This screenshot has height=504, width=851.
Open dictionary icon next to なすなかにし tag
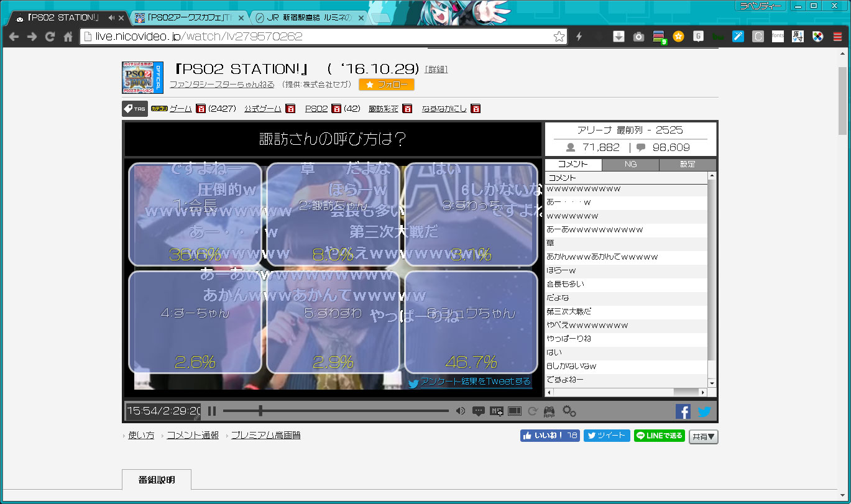[x=476, y=109]
